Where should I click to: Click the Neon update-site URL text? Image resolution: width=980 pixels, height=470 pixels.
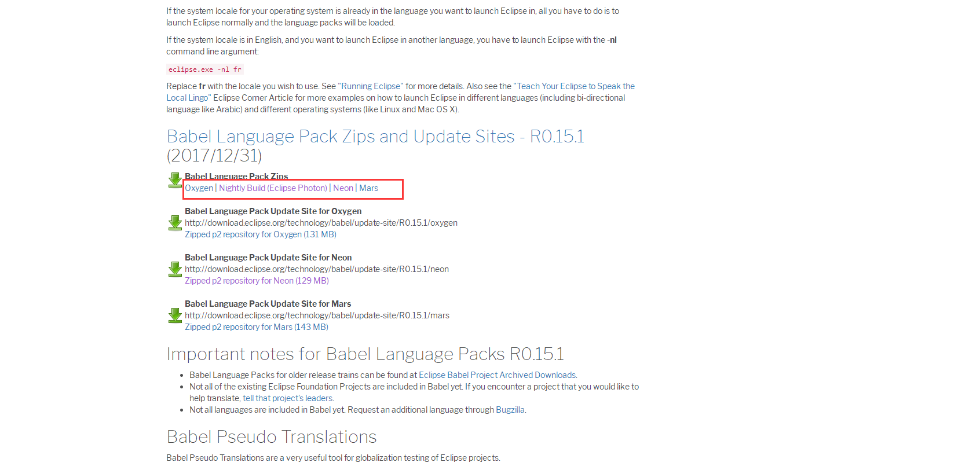[317, 269]
